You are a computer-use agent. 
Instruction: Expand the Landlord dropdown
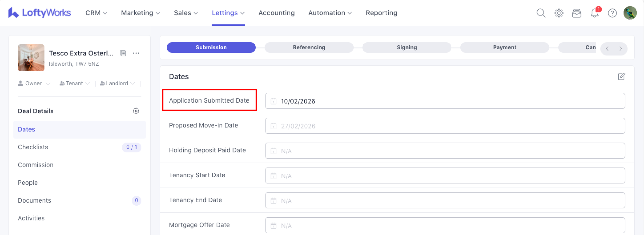pos(117,83)
